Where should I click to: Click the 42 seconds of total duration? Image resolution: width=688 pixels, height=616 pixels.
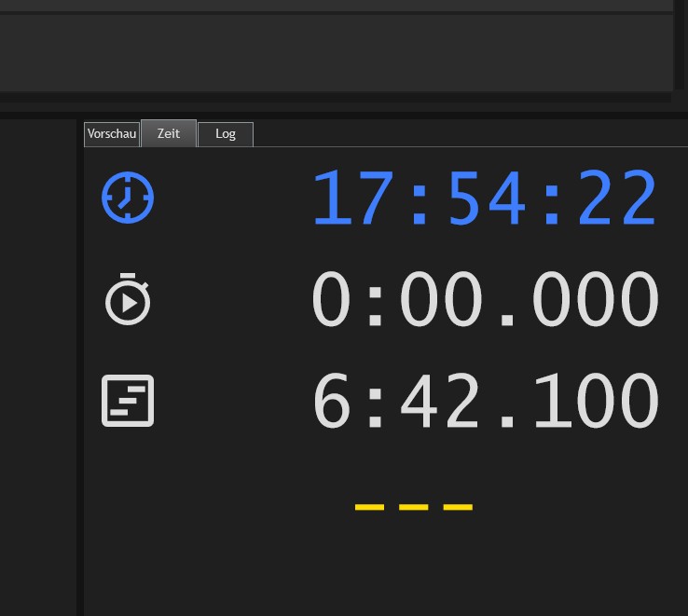point(442,402)
